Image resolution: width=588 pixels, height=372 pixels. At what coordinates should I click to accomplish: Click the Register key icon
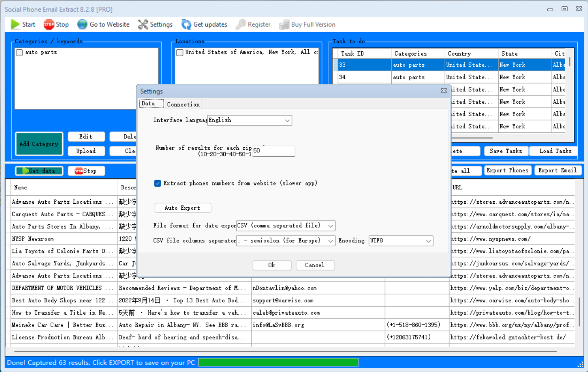point(241,24)
